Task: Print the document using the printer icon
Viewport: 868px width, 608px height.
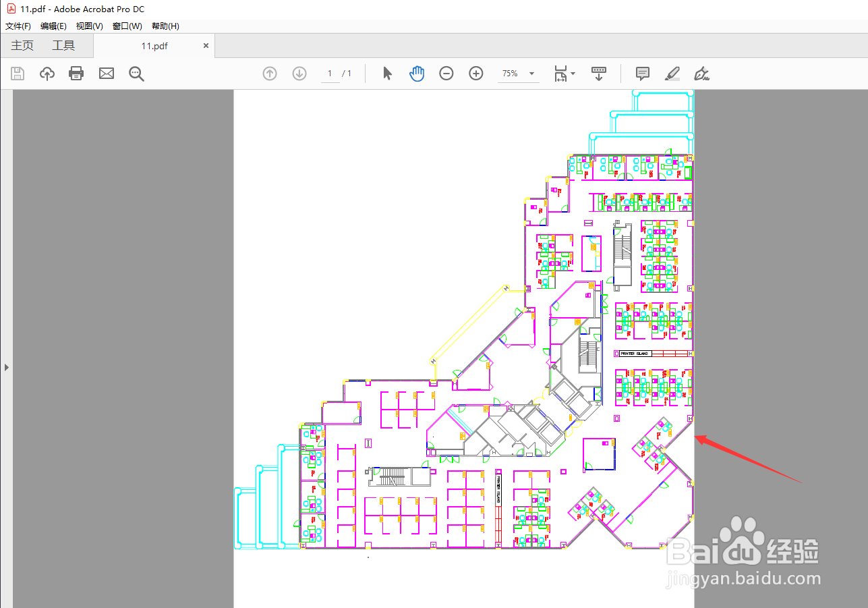Action: click(76, 74)
